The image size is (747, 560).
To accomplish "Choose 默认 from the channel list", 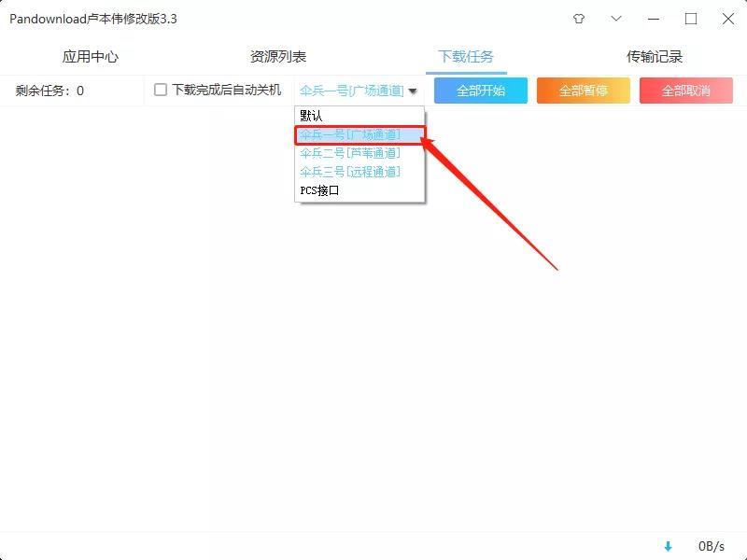I will pos(311,116).
